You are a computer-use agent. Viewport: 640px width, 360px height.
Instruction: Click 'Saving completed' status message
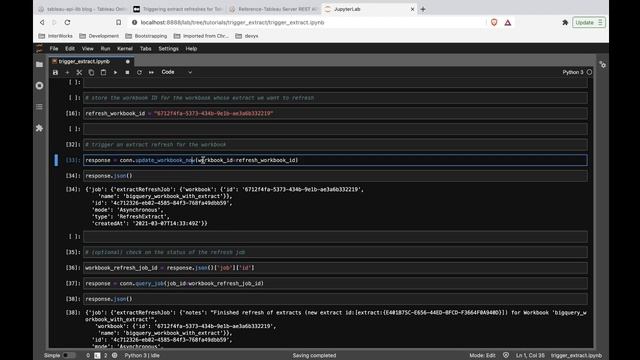314,356
